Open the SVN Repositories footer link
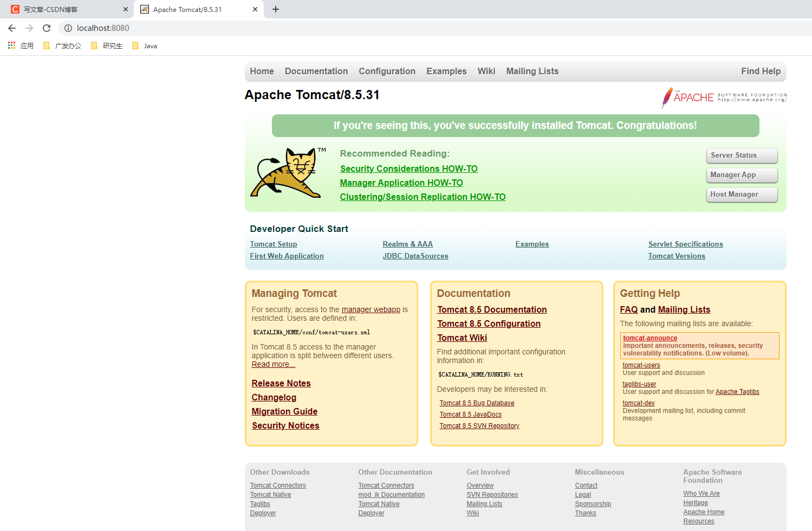Screen dimensions: 812x531 point(492,495)
